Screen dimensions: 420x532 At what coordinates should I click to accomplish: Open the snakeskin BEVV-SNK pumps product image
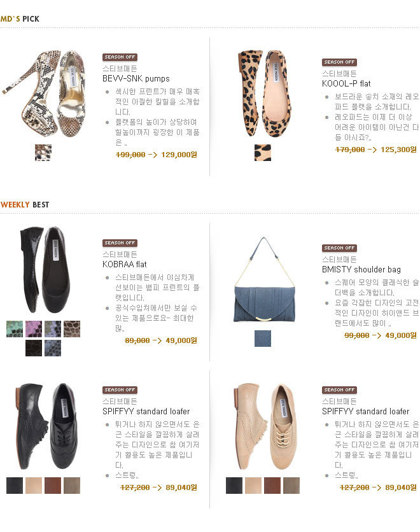pos(43,94)
